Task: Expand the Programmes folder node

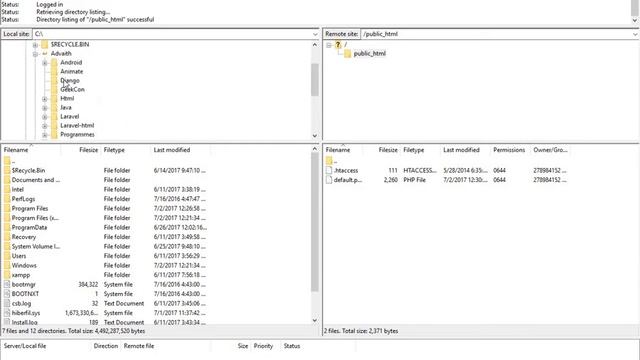Action: (x=45, y=134)
